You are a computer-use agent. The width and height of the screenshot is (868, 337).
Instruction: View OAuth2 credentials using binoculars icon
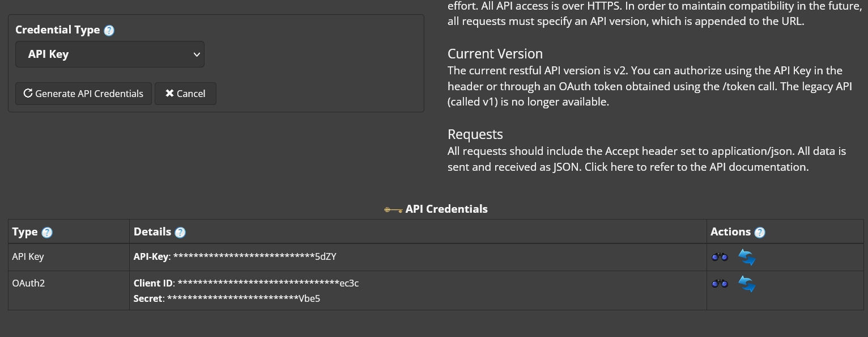pyautogui.click(x=720, y=284)
